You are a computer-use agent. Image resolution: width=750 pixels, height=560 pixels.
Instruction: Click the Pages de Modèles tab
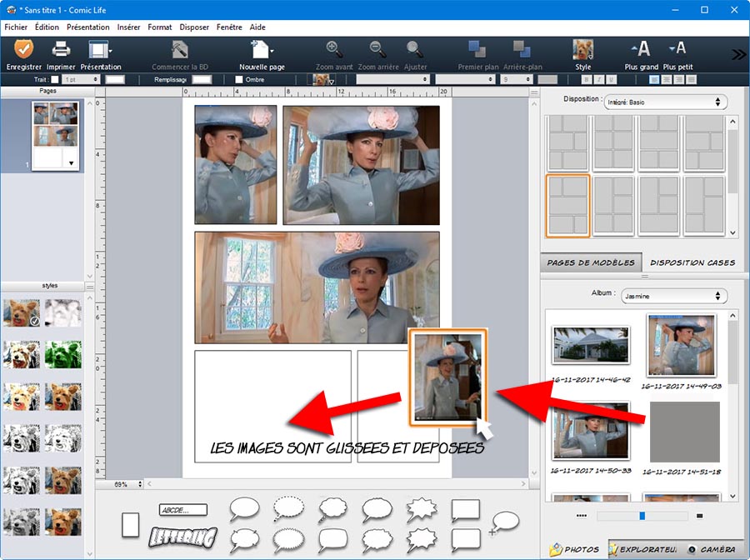pos(591,262)
